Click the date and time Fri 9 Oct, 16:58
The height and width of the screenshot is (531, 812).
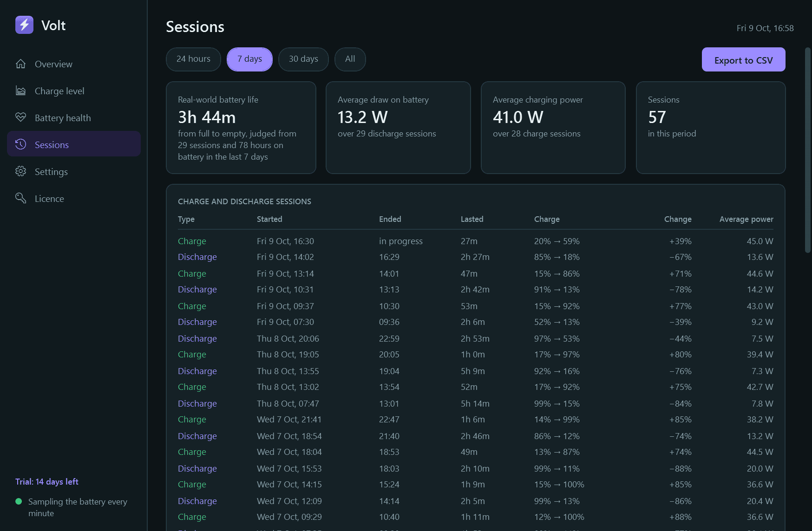pos(765,28)
